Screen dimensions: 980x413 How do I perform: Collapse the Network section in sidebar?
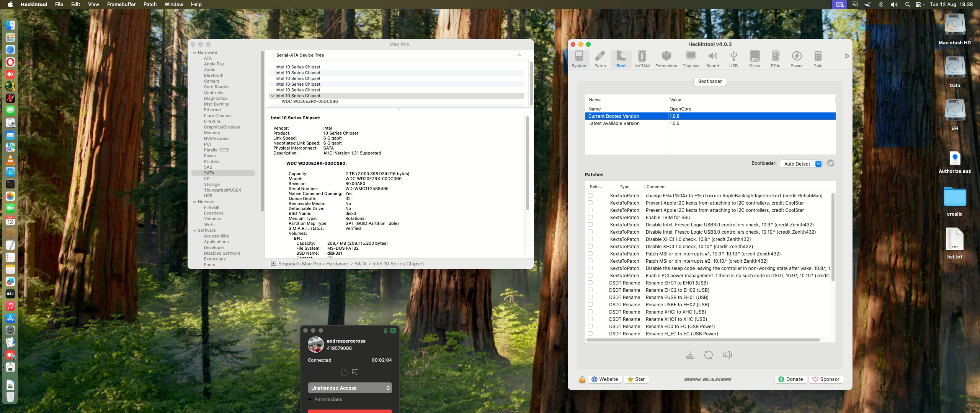(x=195, y=202)
